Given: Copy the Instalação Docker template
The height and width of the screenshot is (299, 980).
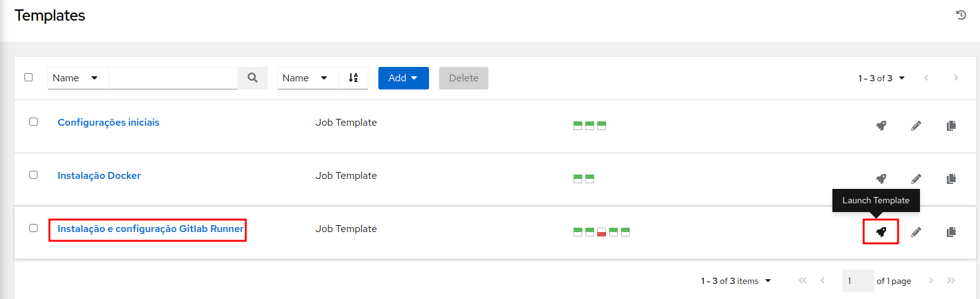Looking at the screenshot, I should click(951, 179).
